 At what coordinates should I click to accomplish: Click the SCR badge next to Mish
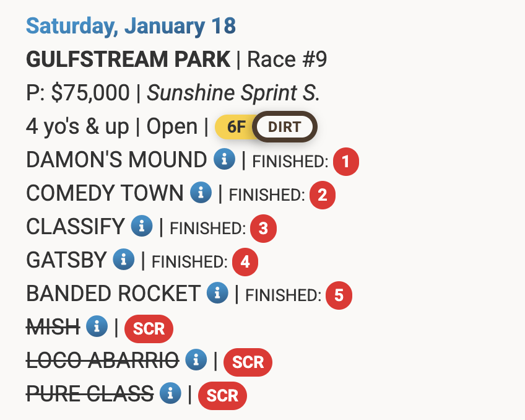point(149,328)
